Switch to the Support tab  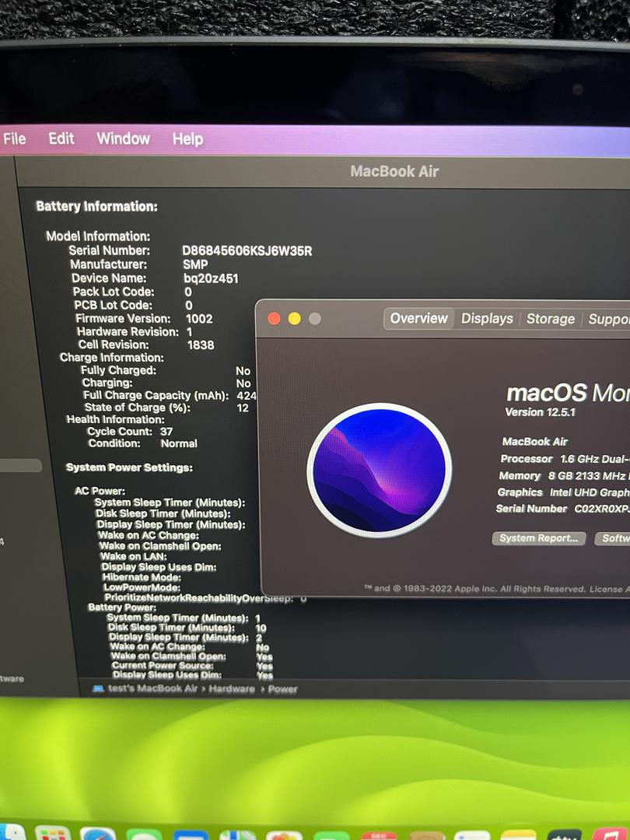(x=608, y=320)
